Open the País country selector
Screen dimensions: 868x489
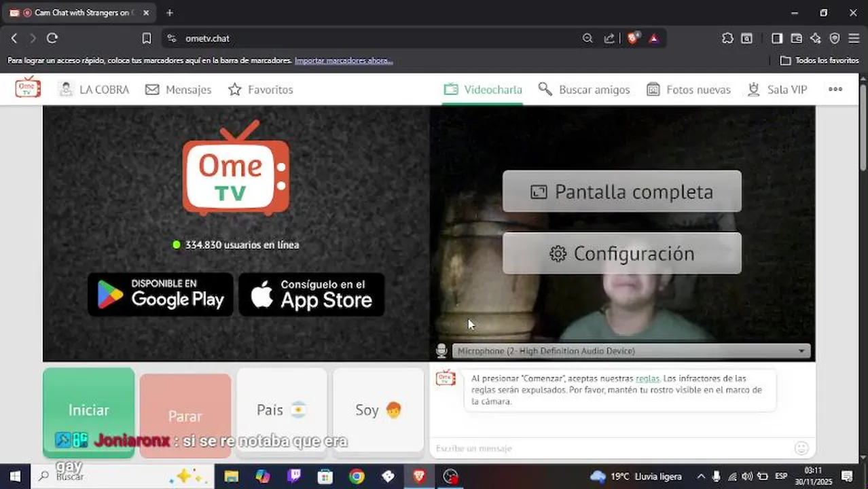[x=282, y=410]
